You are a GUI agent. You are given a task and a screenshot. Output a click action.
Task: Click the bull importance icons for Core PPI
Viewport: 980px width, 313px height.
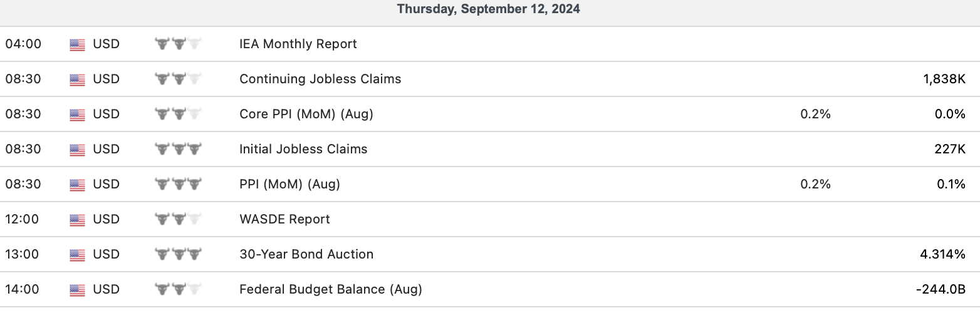click(x=179, y=115)
